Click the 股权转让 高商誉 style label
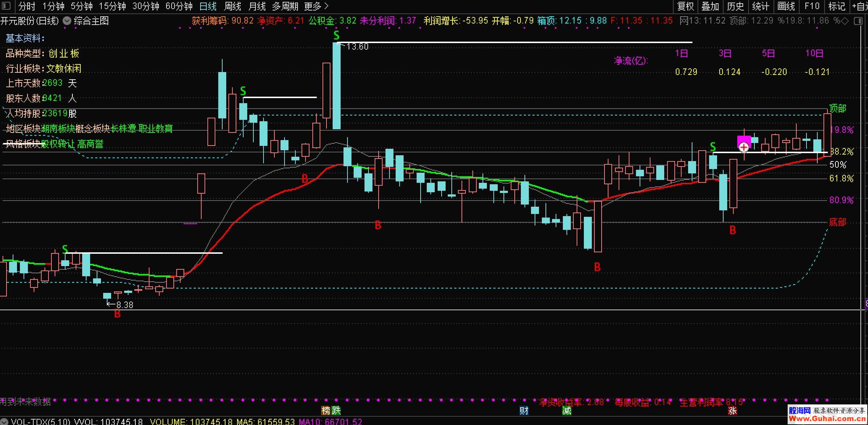This screenshot has width=868, height=425. pyautogui.click(x=72, y=144)
